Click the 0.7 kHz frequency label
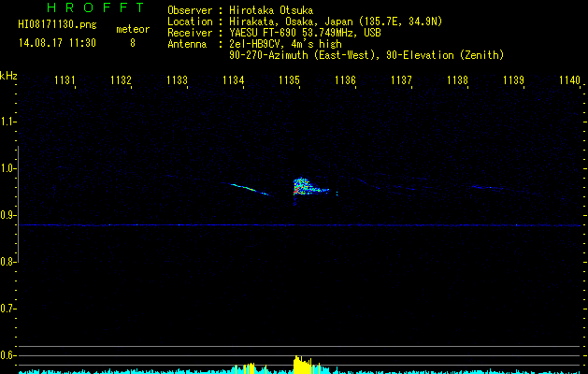The image size is (588, 374). coord(7,309)
